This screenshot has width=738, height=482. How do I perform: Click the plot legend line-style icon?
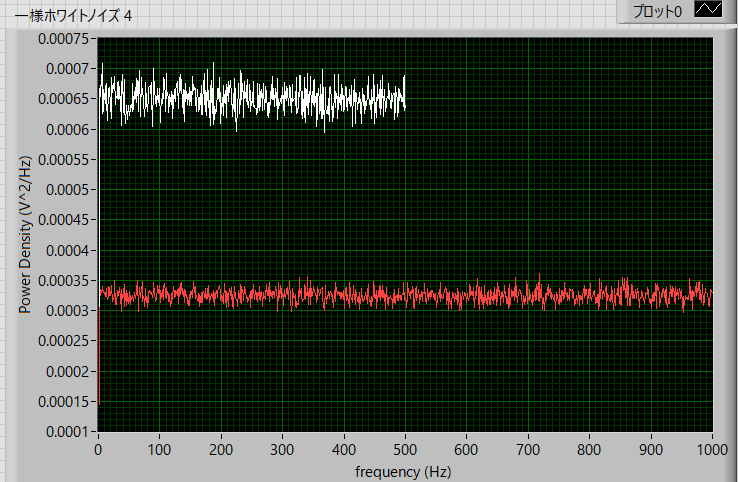coord(708,11)
